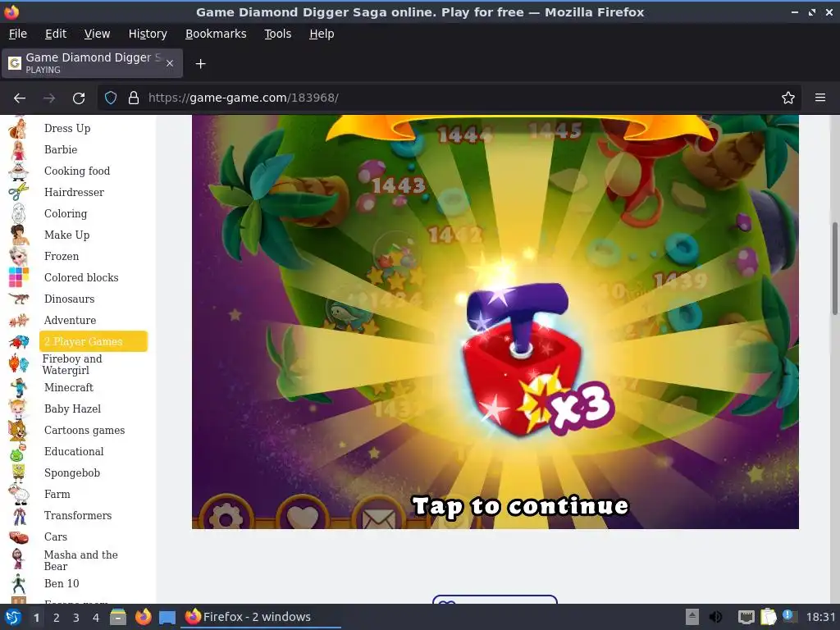Switch to workspace 2 in taskbar
Viewport: 840px width, 630px height.
coord(57,618)
